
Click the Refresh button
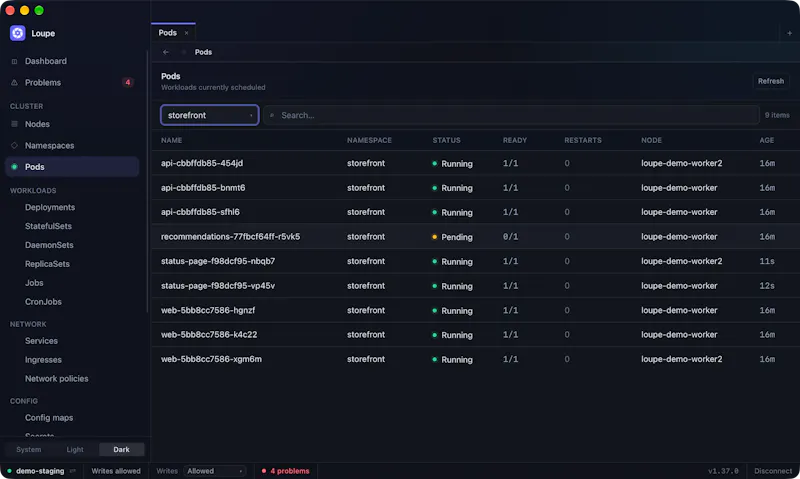coord(770,81)
